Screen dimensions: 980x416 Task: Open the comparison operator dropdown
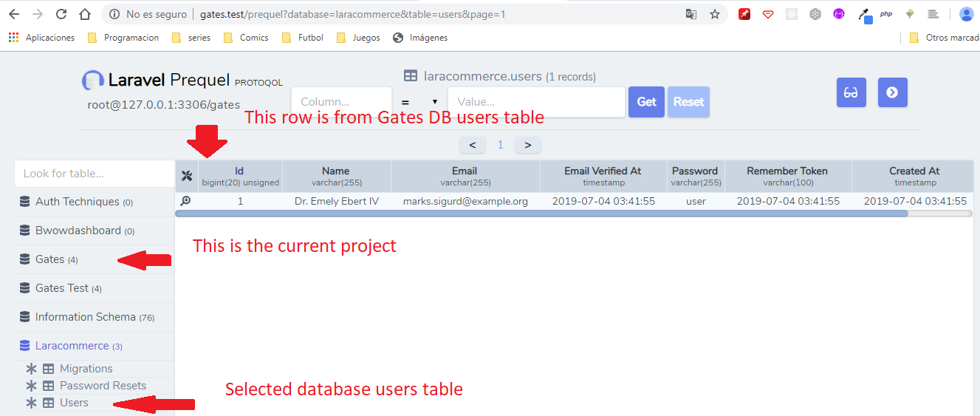420,102
